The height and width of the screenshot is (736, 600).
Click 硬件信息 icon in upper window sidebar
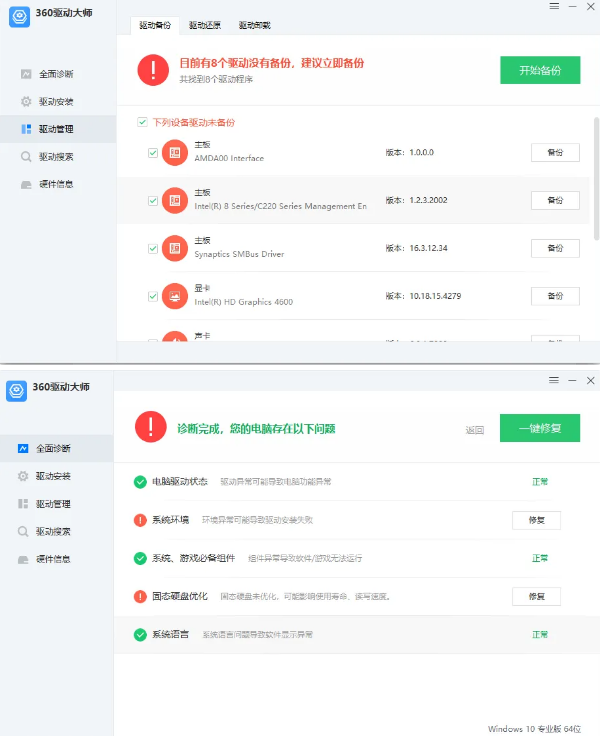26,184
